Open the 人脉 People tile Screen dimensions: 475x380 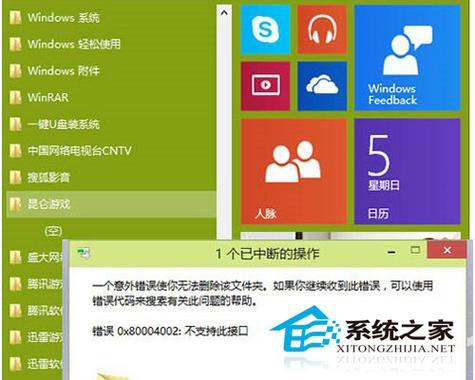click(294, 171)
